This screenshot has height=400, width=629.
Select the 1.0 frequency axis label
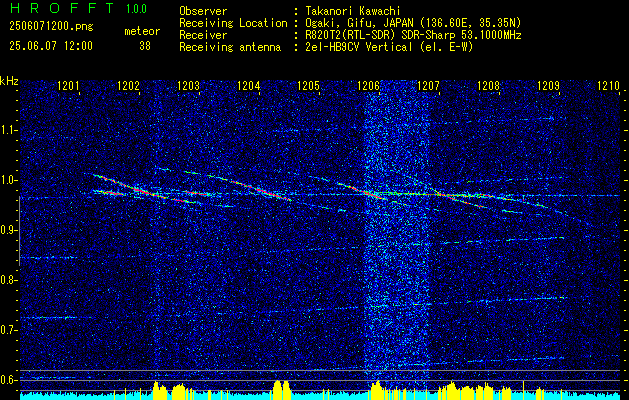pyautogui.click(x=8, y=180)
